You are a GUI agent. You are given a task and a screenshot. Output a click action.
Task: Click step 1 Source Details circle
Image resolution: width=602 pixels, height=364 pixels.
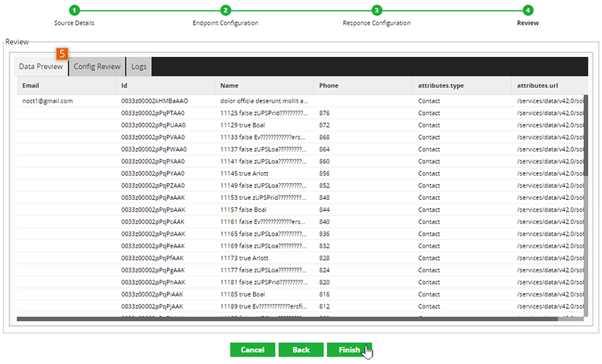[74, 10]
